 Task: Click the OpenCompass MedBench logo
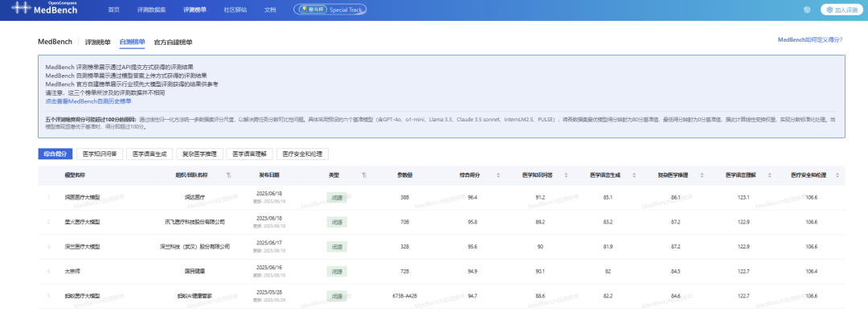pyautogui.click(x=45, y=8)
